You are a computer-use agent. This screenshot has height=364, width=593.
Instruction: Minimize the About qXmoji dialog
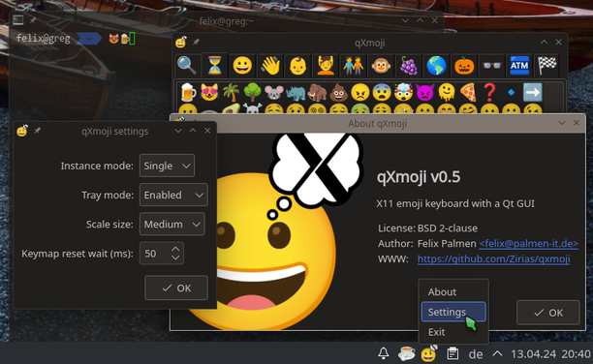point(562,123)
